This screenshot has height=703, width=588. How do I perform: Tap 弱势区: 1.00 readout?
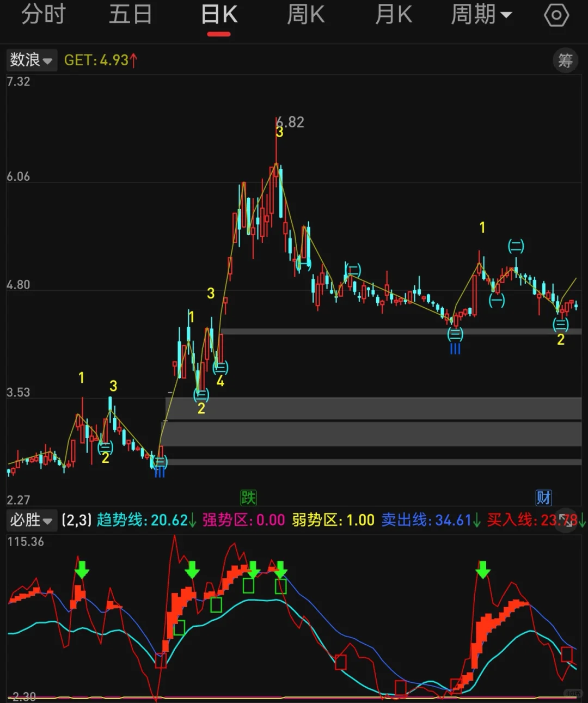333,520
